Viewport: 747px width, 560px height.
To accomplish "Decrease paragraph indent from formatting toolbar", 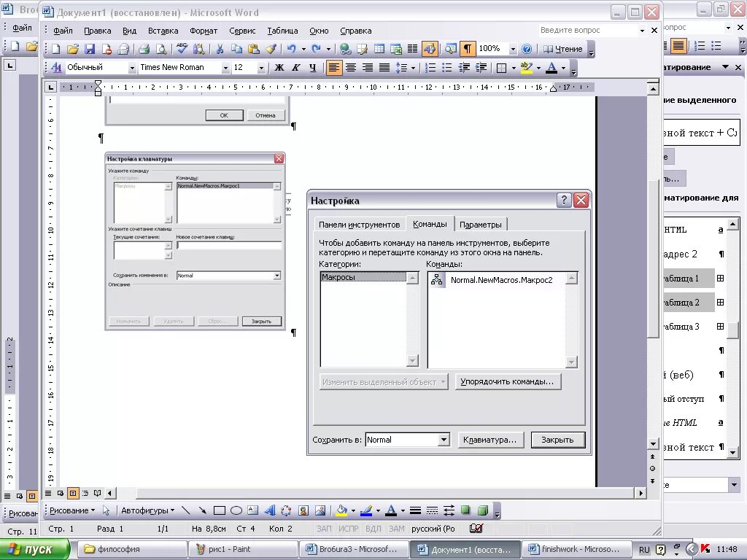I will coord(464,68).
